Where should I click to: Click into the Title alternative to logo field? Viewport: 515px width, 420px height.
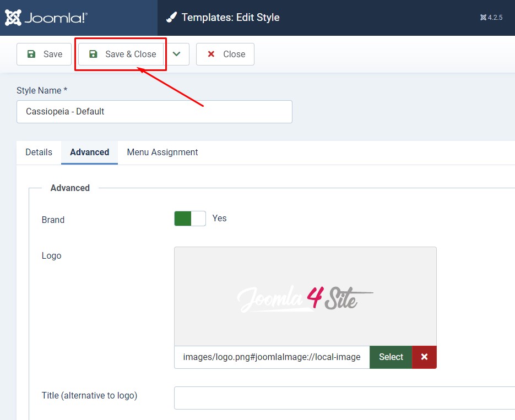click(x=344, y=397)
